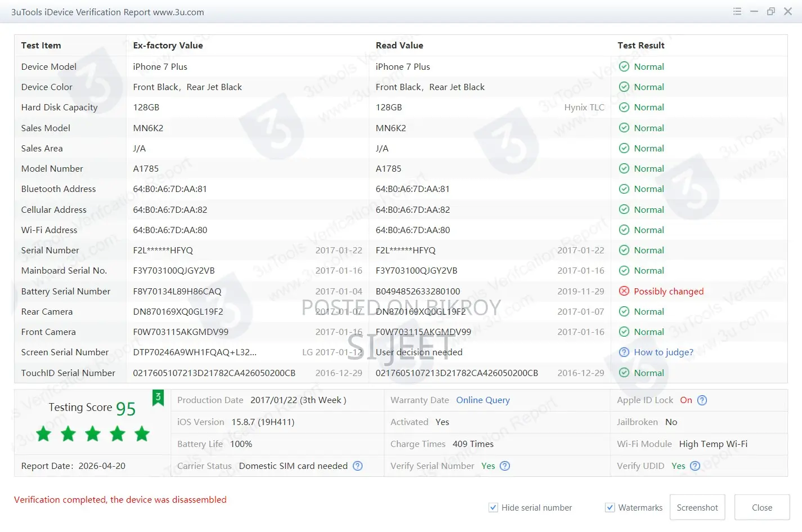Click the green 3uTools badge by Testing Score
The width and height of the screenshot is (802, 532).
point(158,397)
